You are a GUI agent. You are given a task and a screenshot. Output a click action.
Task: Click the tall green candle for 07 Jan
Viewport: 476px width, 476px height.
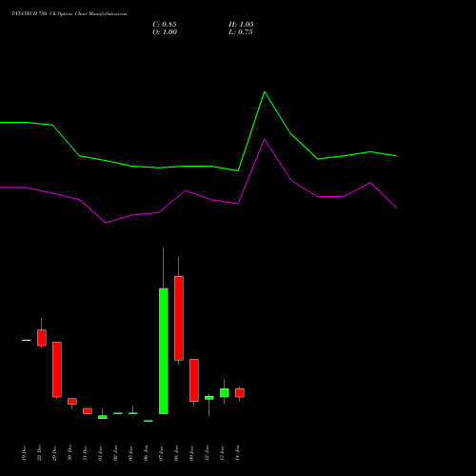tap(164, 351)
